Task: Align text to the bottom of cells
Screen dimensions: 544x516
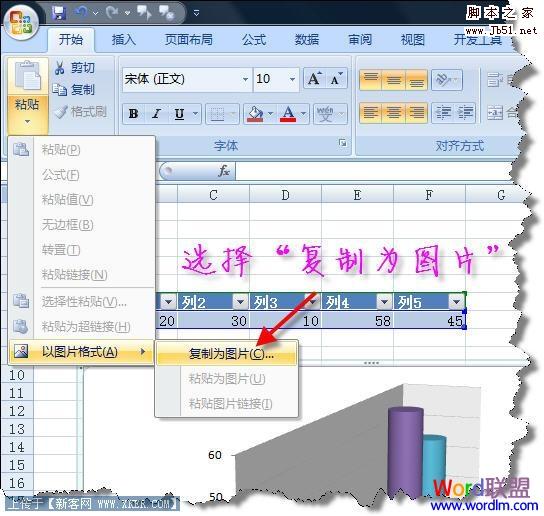Action: click(416, 80)
